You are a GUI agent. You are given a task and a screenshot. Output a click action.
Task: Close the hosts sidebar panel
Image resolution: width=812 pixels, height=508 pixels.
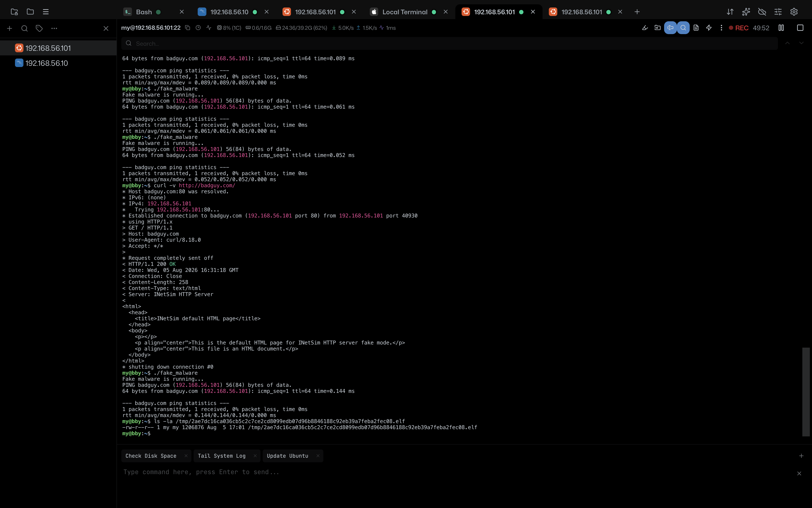click(106, 29)
